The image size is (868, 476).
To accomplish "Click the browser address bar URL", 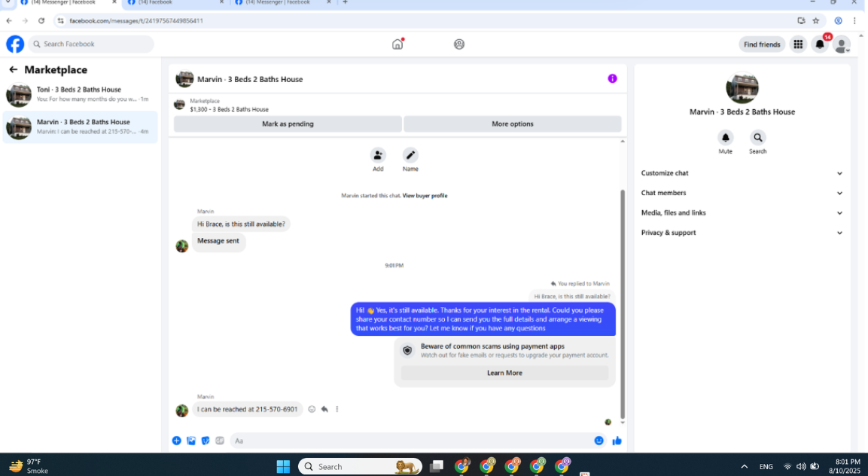I will coord(136,20).
